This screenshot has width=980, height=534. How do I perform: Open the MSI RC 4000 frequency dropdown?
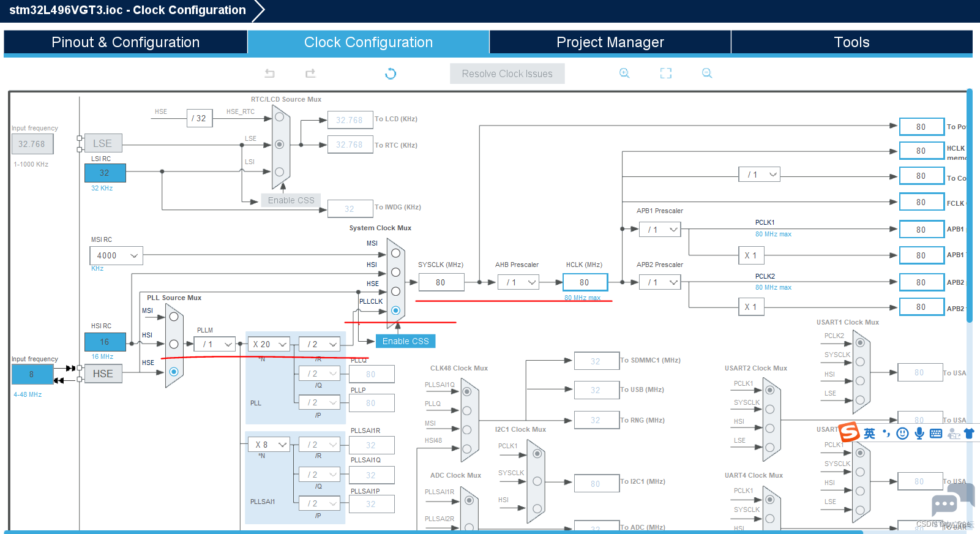click(x=116, y=255)
